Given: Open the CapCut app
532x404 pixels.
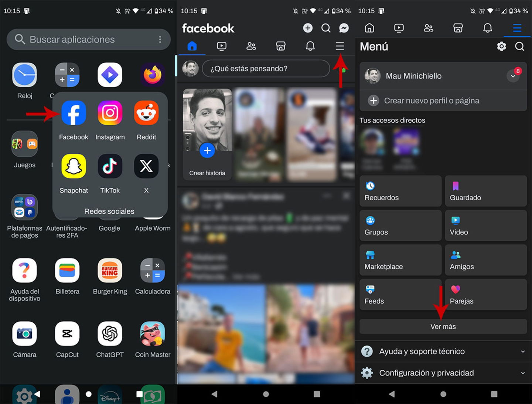Looking at the screenshot, I should click(x=67, y=333).
